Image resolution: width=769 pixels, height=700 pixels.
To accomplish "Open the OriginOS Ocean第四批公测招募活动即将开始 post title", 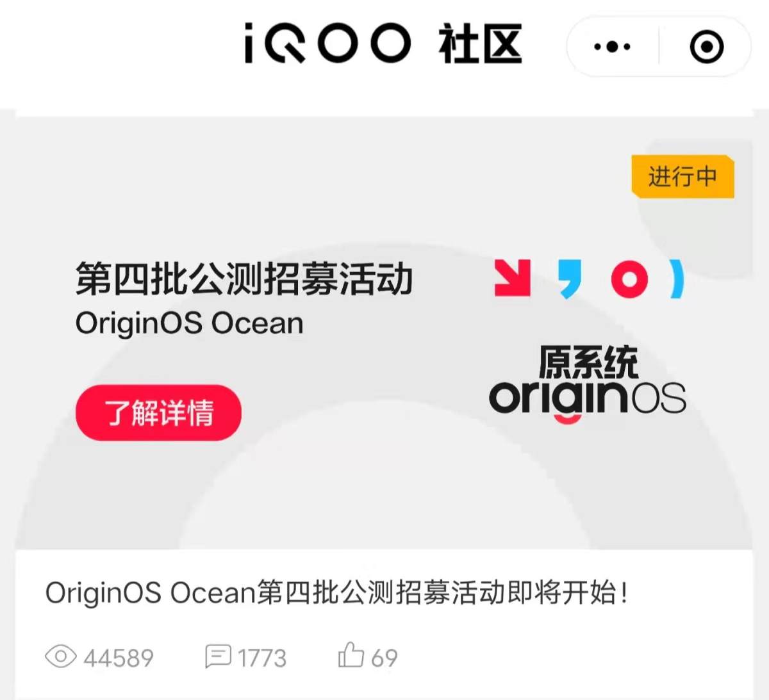I will [x=336, y=592].
